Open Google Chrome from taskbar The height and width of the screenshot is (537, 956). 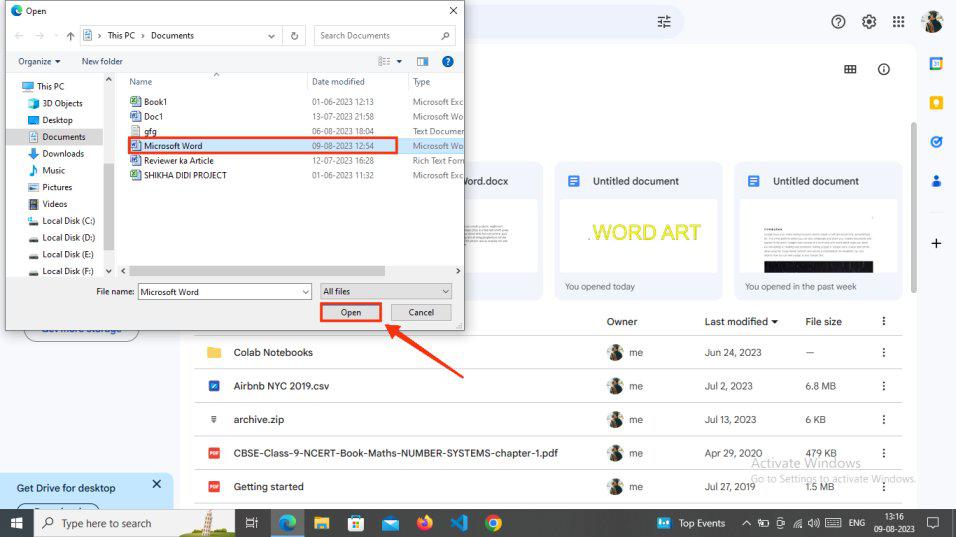(x=493, y=523)
